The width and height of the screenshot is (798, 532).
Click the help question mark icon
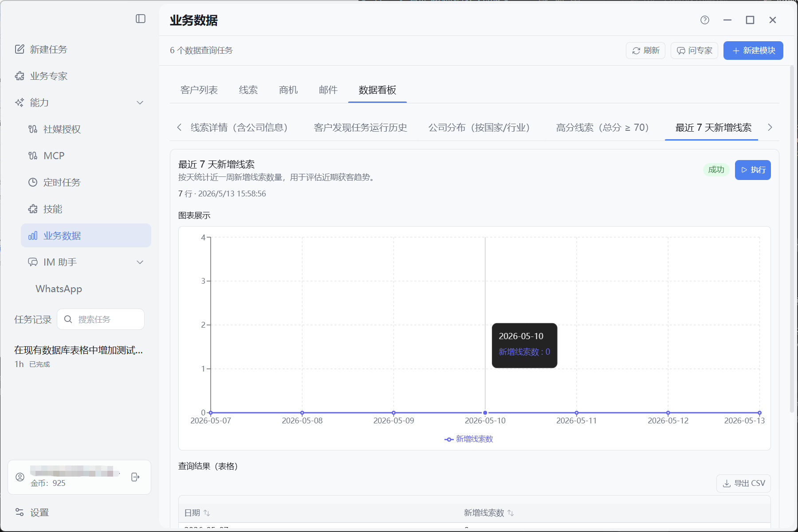coord(705,20)
